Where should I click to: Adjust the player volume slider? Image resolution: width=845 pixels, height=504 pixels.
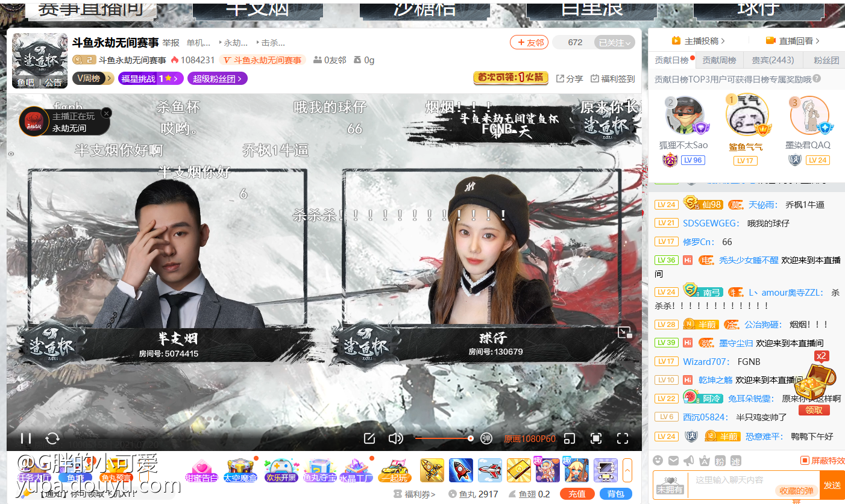[443, 438]
